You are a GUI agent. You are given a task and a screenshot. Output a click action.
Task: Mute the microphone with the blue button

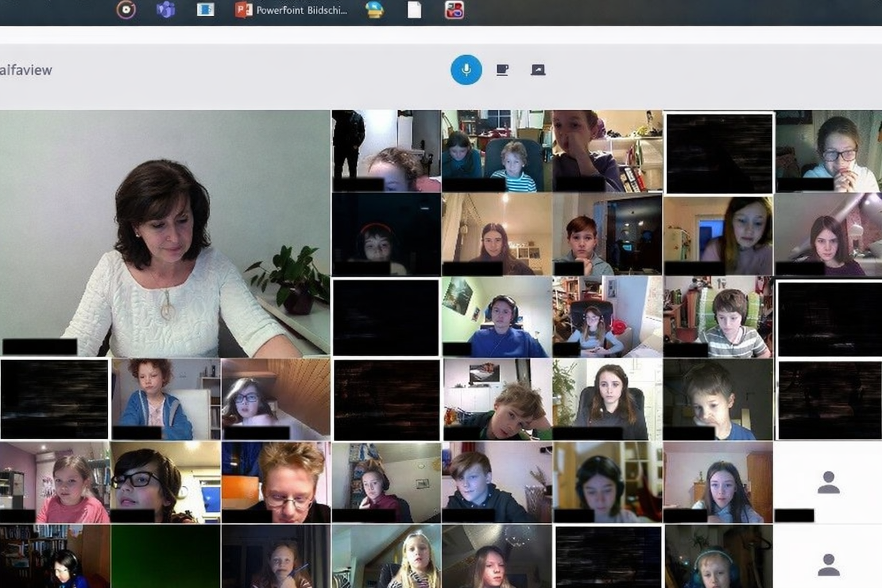[x=466, y=69]
